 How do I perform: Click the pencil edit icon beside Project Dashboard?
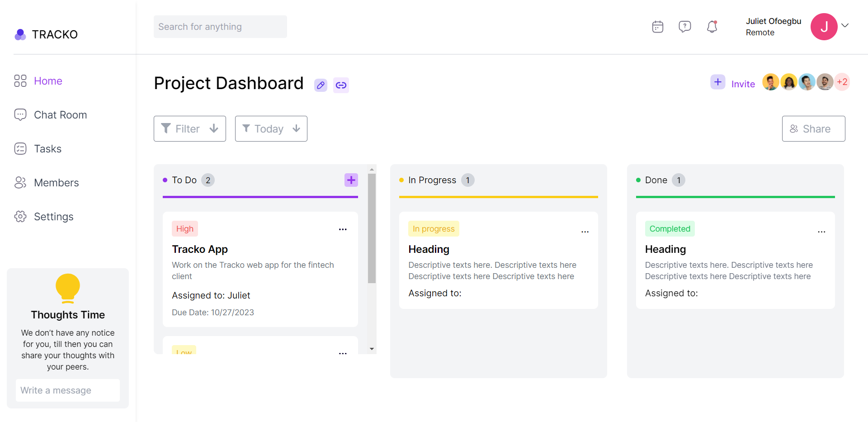click(321, 85)
